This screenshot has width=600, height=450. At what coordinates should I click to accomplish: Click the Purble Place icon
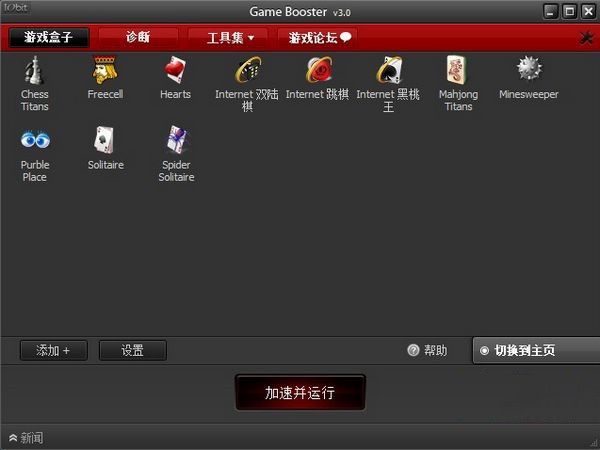pyautogui.click(x=35, y=141)
